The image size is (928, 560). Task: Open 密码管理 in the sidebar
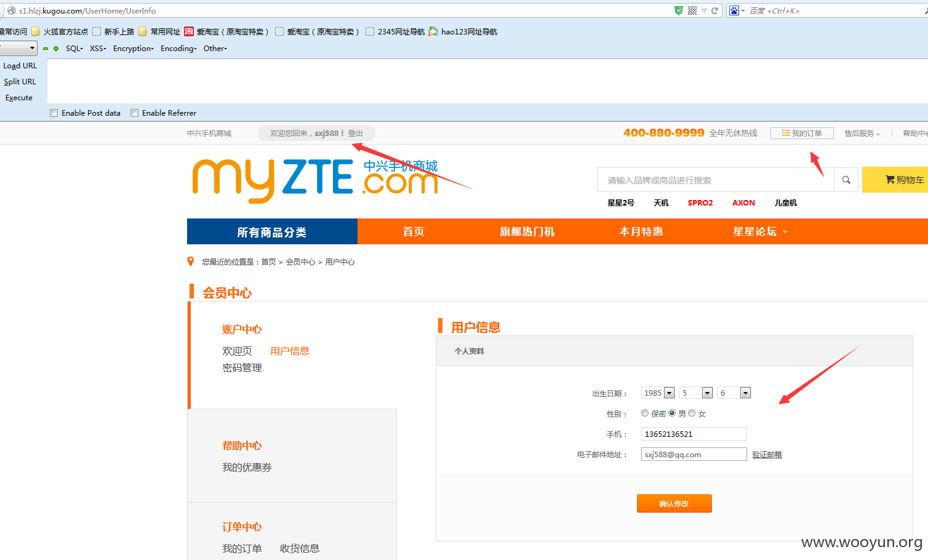[242, 368]
